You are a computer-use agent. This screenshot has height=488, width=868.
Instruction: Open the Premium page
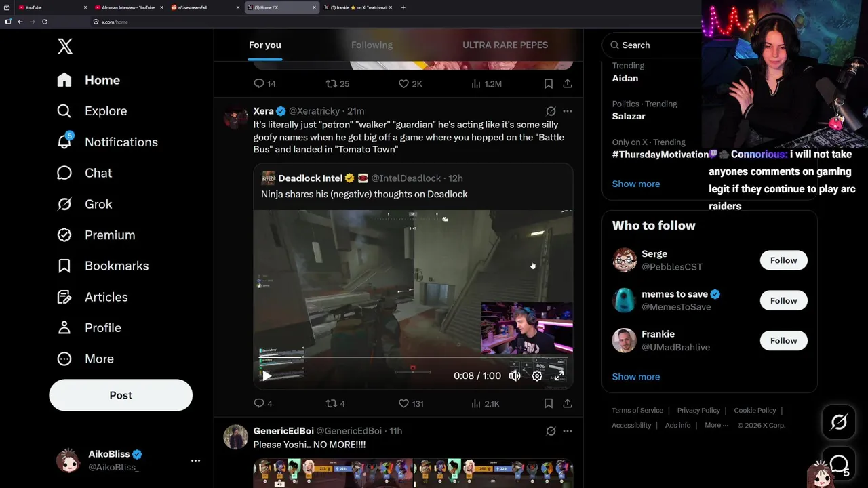tap(96, 235)
